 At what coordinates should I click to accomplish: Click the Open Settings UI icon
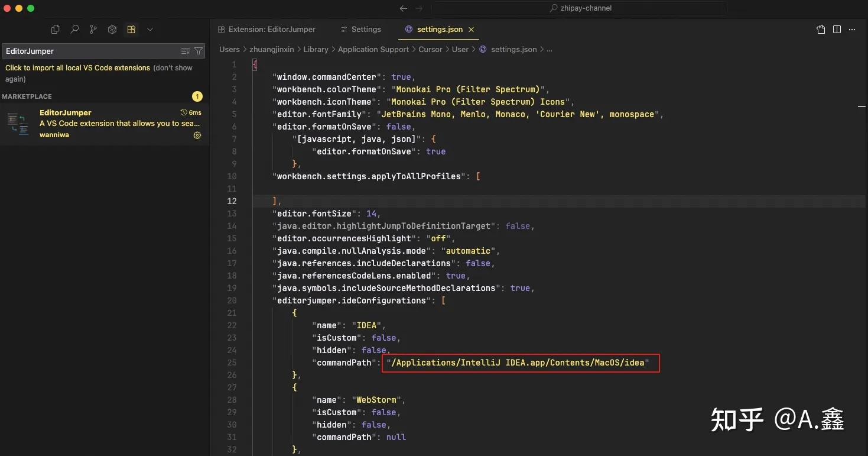point(821,30)
